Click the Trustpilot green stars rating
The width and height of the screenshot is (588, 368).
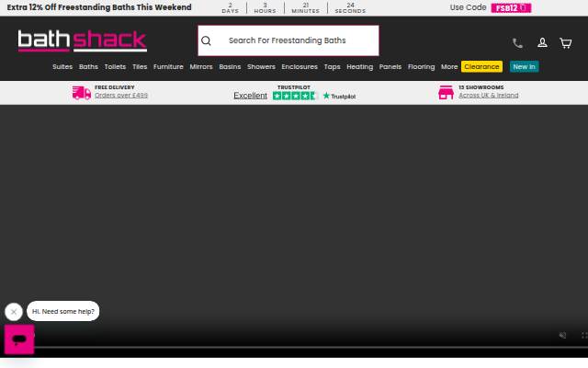[x=294, y=96]
